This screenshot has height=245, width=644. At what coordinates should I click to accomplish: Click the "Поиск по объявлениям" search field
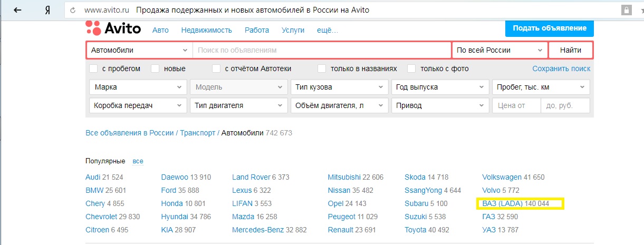[322, 50]
